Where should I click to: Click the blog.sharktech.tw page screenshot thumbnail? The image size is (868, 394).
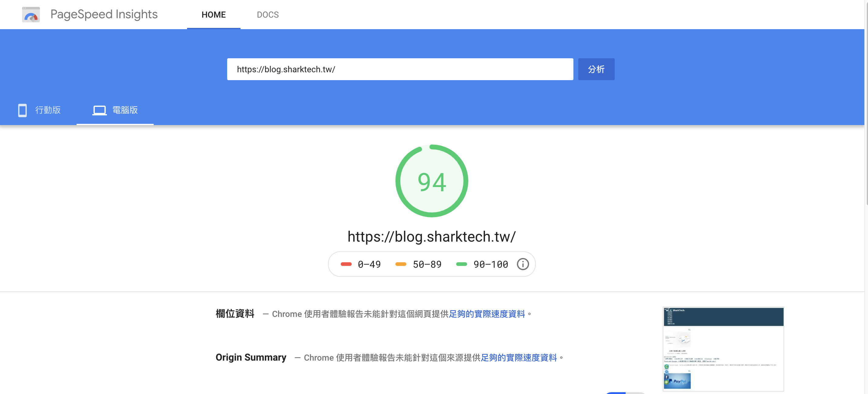pos(723,349)
